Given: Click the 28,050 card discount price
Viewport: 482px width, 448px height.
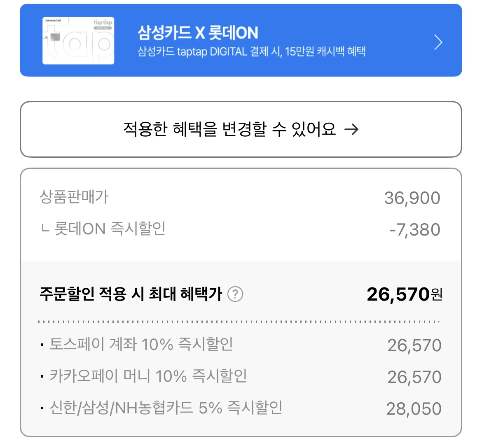Looking at the screenshot, I should (x=414, y=409).
